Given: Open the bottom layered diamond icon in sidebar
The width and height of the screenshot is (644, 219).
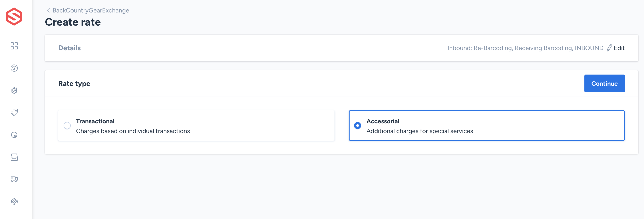Looking at the screenshot, I should pos(14,201).
